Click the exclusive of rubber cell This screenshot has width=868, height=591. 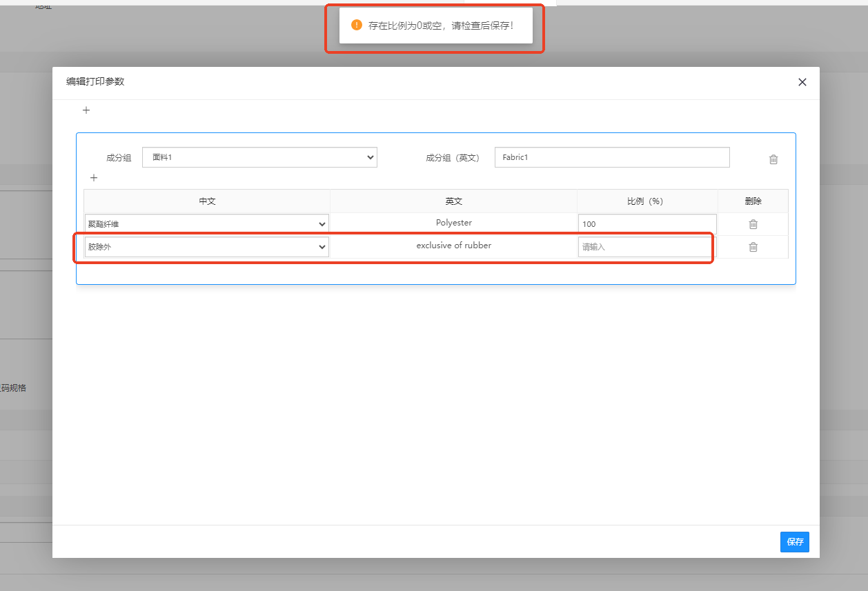tap(453, 246)
